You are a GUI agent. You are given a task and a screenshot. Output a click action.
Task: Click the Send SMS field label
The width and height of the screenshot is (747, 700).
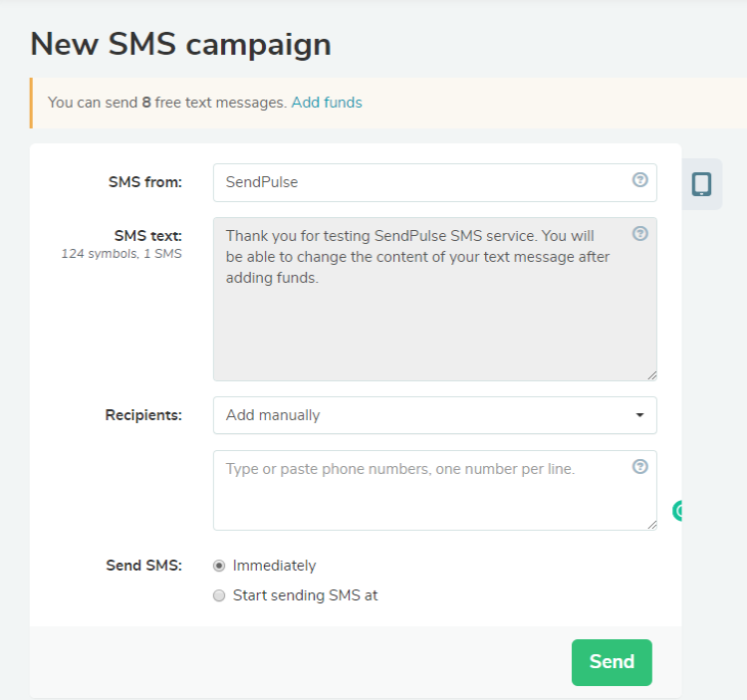tap(143, 566)
